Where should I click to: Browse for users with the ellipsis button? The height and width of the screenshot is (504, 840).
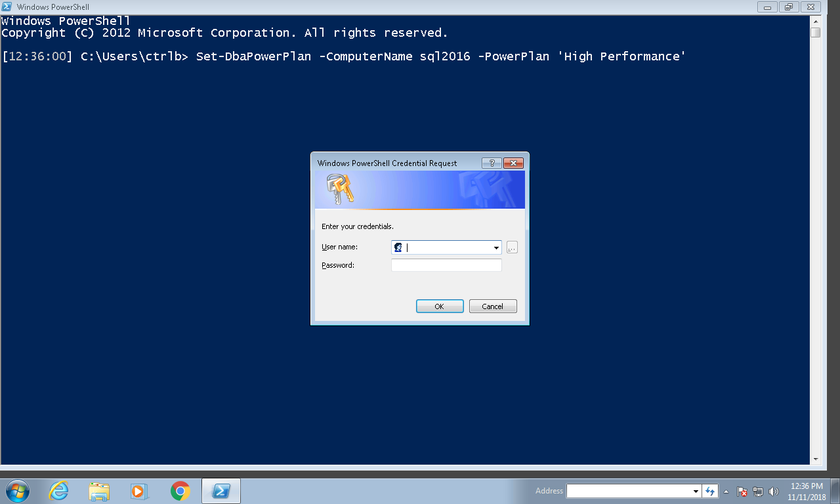(x=511, y=247)
